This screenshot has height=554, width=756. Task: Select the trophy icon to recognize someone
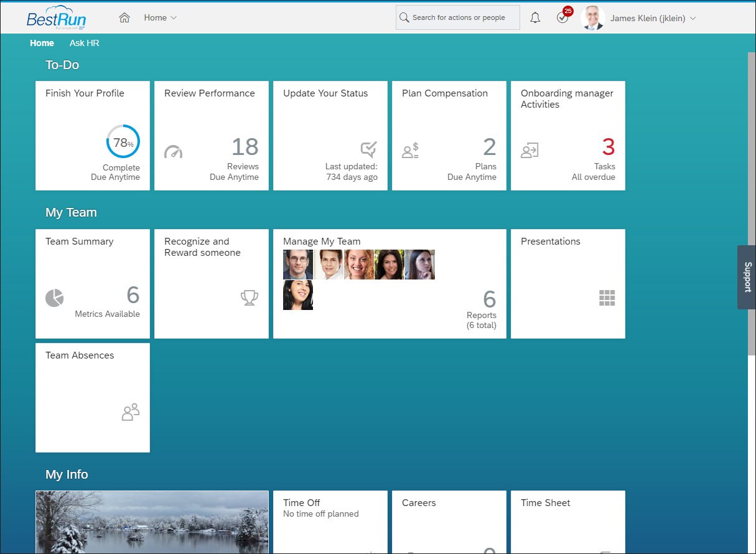click(x=249, y=298)
